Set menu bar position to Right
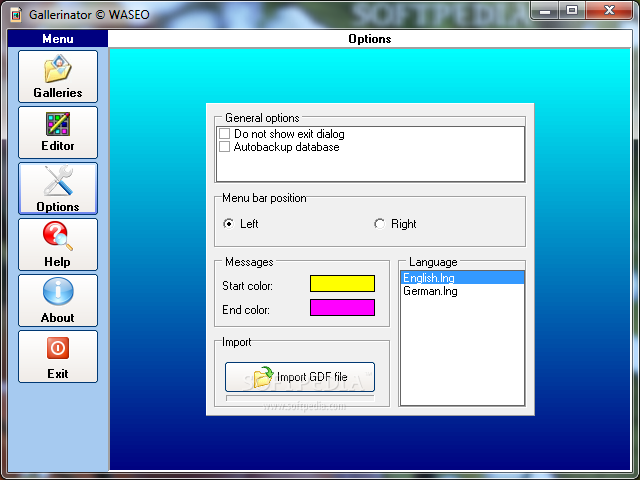 tap(379, 224)
